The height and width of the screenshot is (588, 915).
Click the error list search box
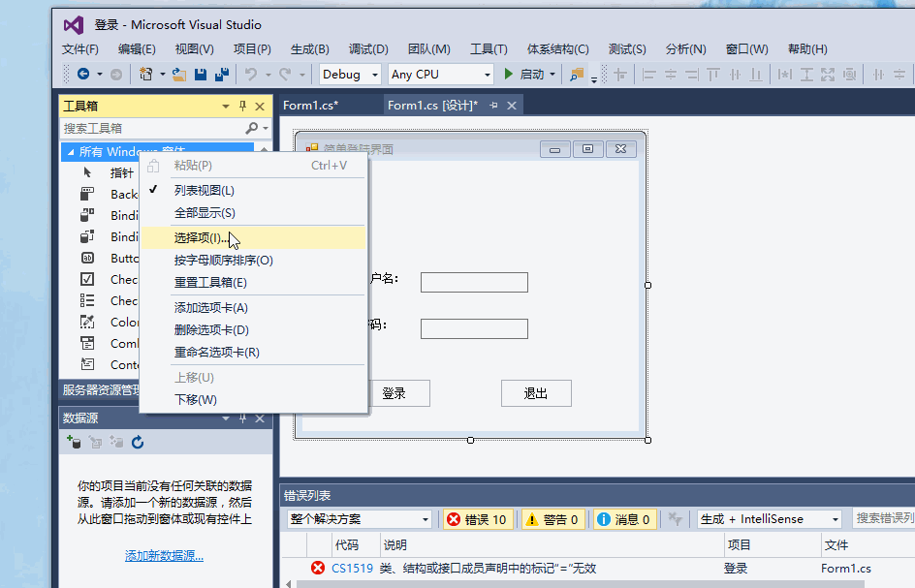click(882, 518)
